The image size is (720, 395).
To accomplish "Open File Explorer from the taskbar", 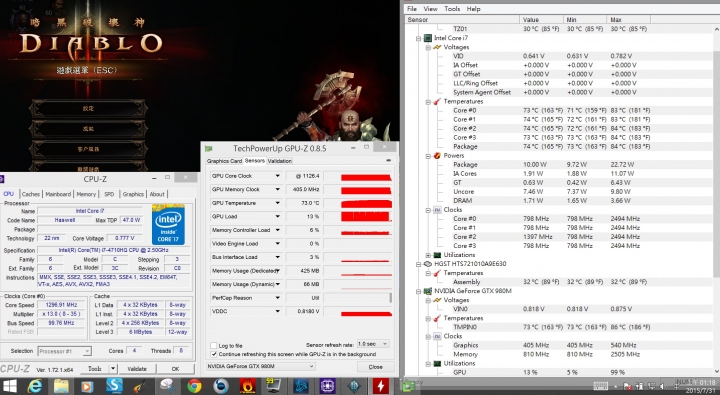I will (x=61, y=386).
